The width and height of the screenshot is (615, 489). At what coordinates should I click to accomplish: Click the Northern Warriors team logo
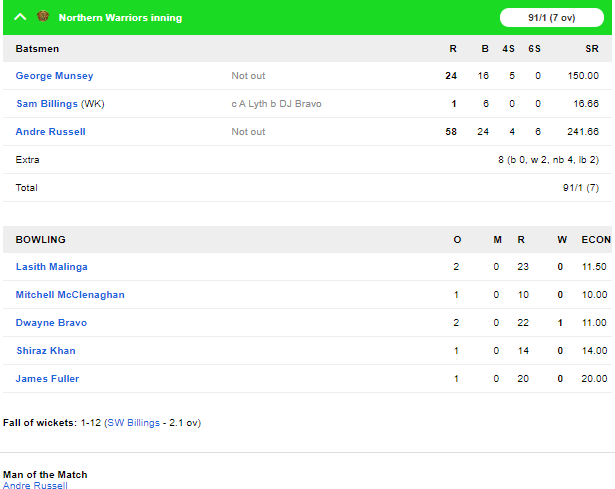(43, 16)
